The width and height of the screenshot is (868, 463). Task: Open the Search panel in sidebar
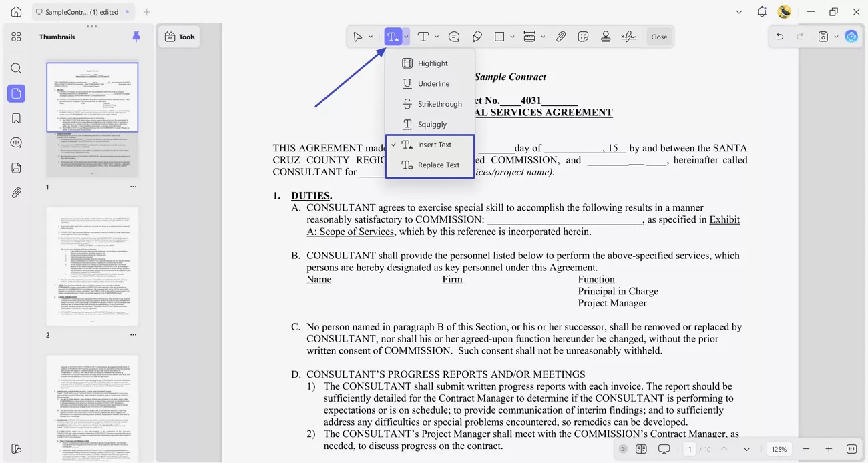pyautogui.click(x=16, y=68)
